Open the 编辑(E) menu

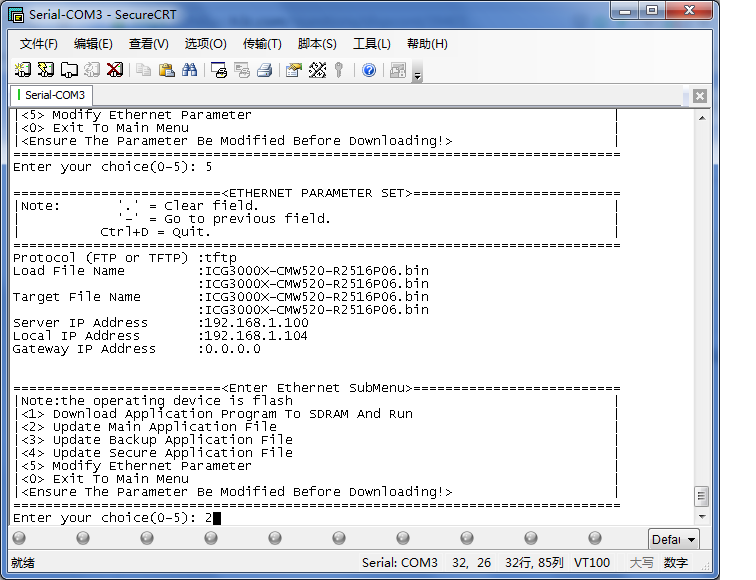coord(93,44)
